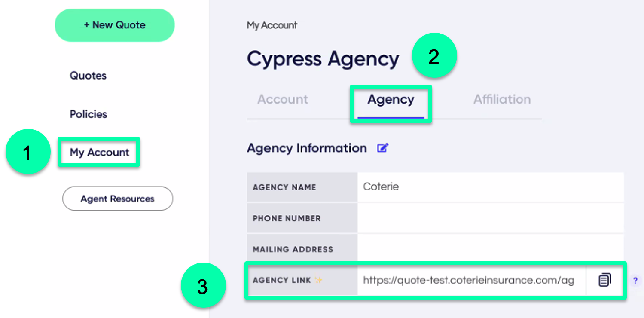The height and width of the screenshot is (318, 644).
Task: Switch to the Account tab
Action: point(283,99)
